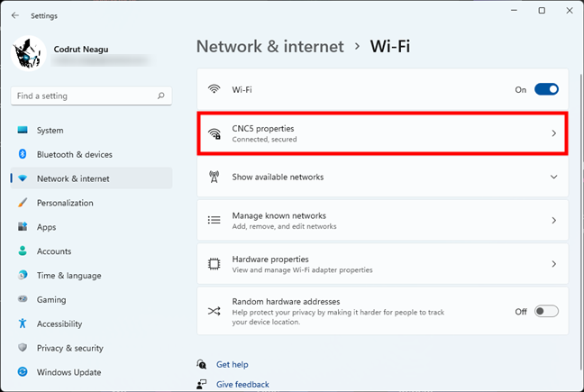Click chevron on Hardware properties row

tap(554, 264)
